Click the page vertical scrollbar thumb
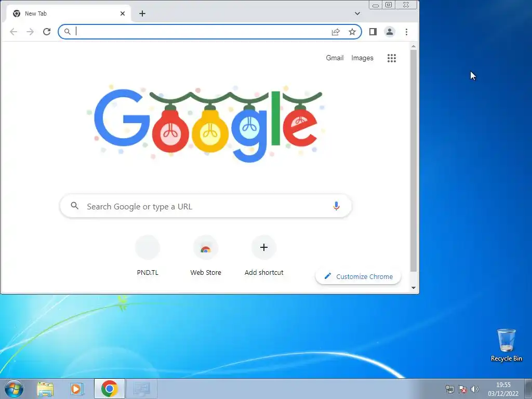Viewport: 532px width, 399px height. coord(413,161)
